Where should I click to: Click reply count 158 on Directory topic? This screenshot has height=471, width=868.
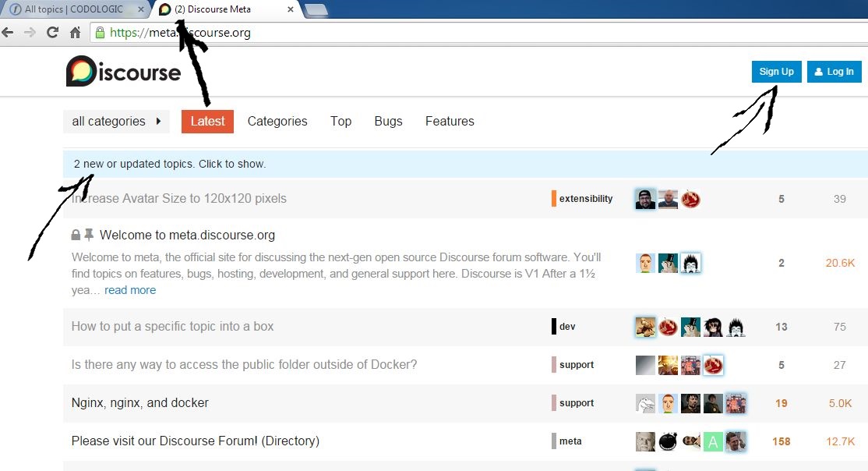coord(781,441)
